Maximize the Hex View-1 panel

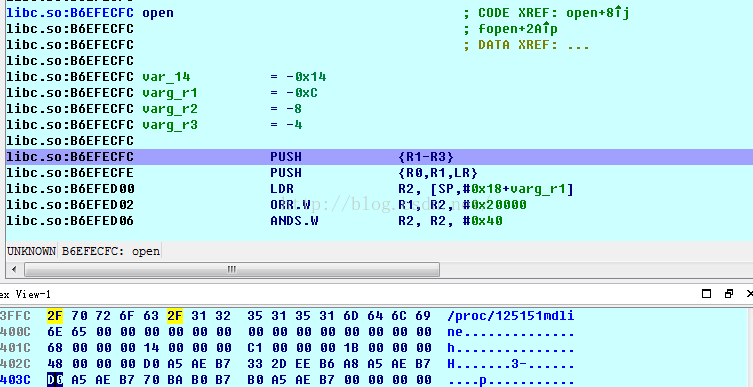(706, 294)
